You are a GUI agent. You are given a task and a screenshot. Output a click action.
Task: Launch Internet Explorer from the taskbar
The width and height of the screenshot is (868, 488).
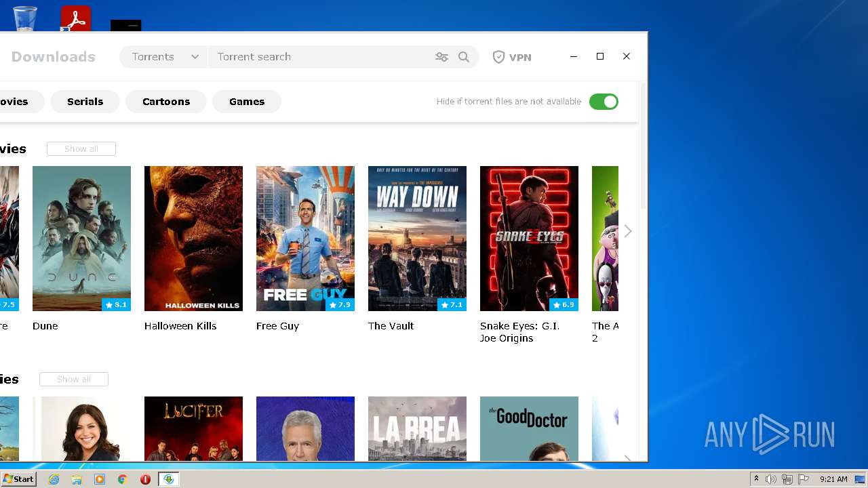(54, 479)
